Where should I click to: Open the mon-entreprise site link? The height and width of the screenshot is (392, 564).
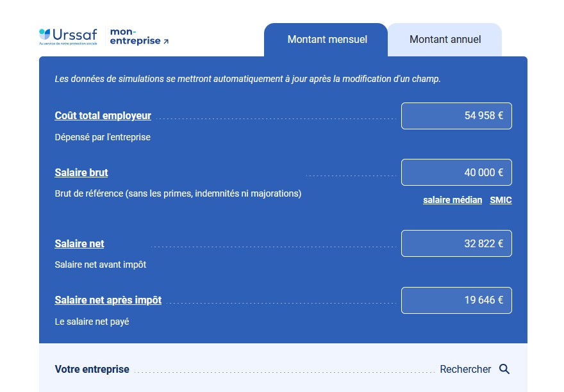click(135, 36)
